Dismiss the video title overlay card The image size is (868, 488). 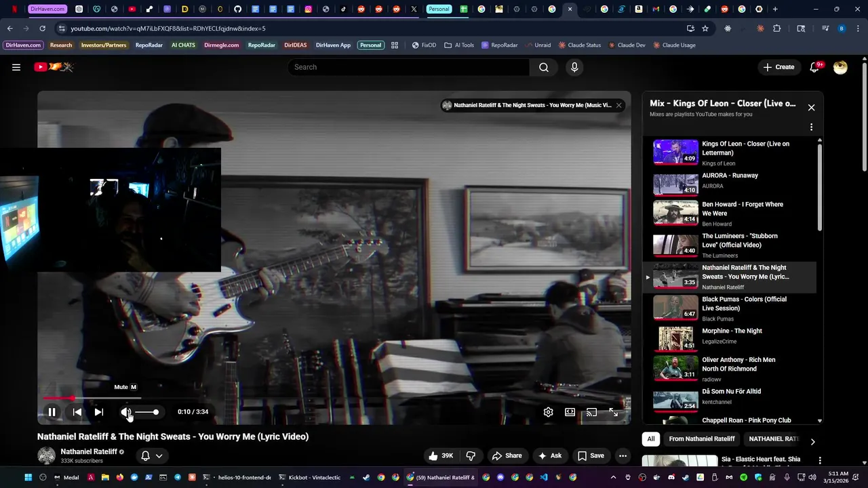click(x=618, y=105)
